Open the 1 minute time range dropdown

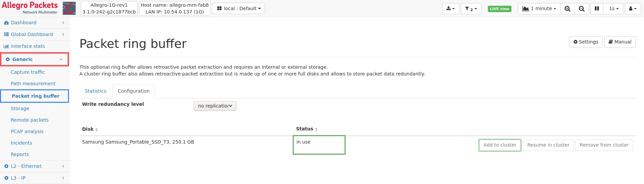pyautogui.click(x=539, y=9)
